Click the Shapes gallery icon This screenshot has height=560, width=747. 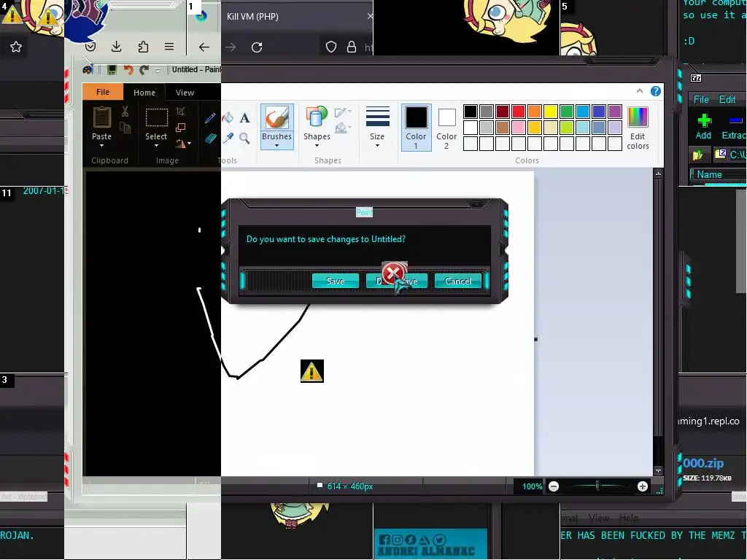[x=317, y=117]
